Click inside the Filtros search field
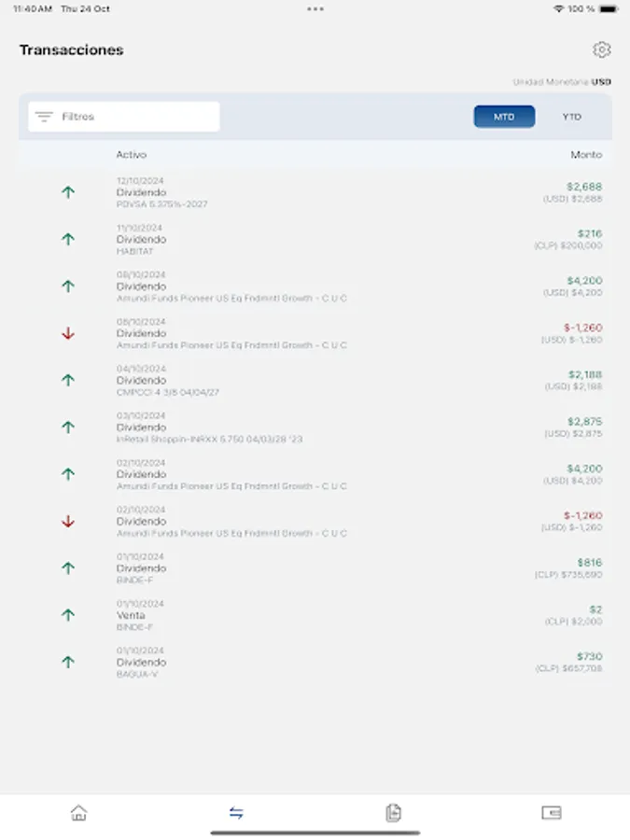The height and width of the screenshot is (840, 630). (131, 116)
